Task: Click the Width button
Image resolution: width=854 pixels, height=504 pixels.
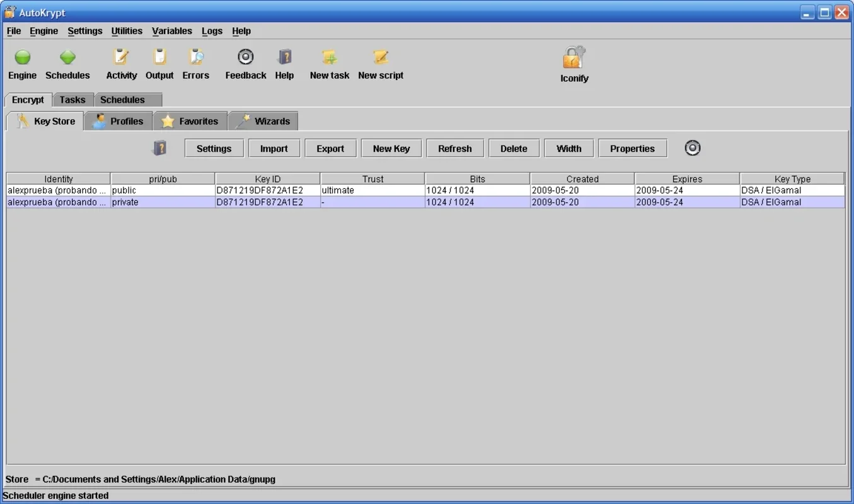Action: (x=569, y=149)
